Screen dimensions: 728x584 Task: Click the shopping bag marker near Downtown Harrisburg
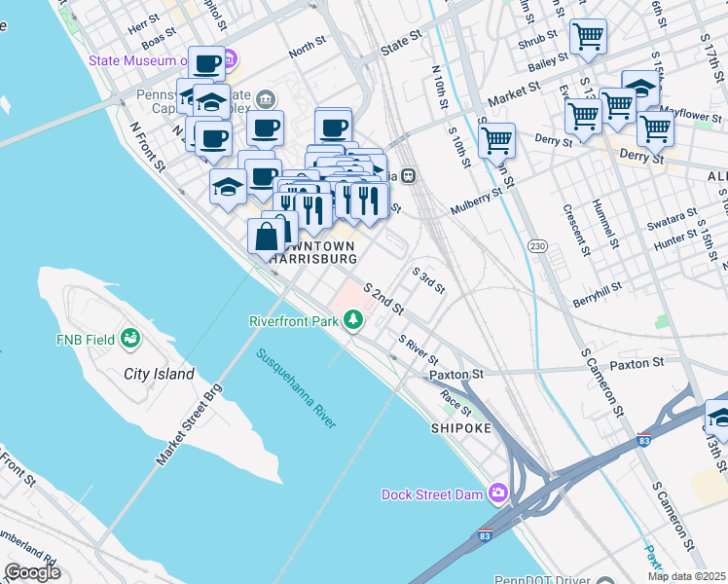click(266, 237)
